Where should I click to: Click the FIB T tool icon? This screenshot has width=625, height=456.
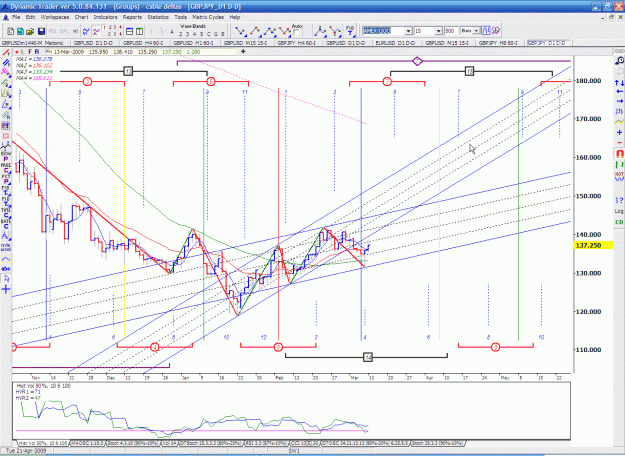coord(350,31)
